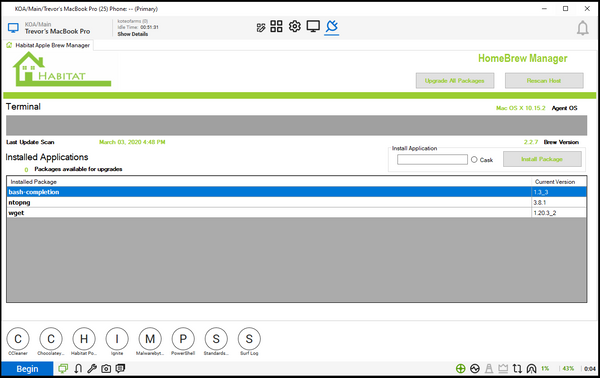Select the wget package row
The width and height of the screenshot is (600, 378).
pos(297,213)
